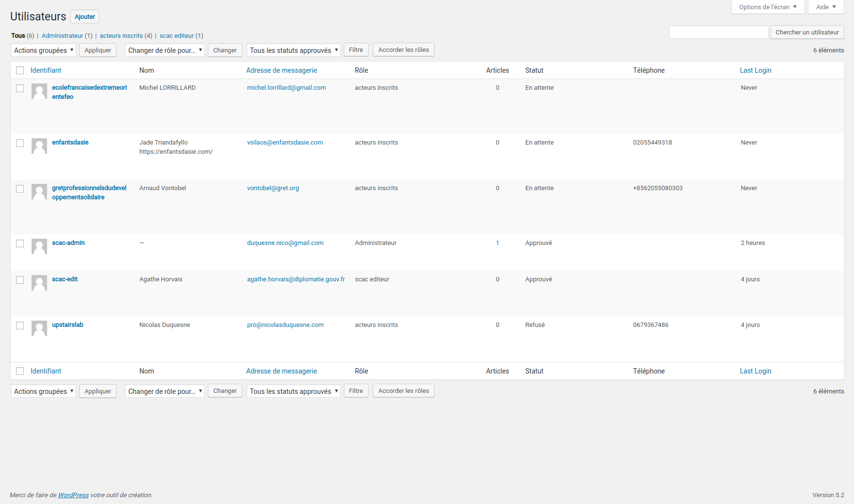Open the top Actions groupées dropdown
This screenshot has height=504, width=854.
click(43, 50)
